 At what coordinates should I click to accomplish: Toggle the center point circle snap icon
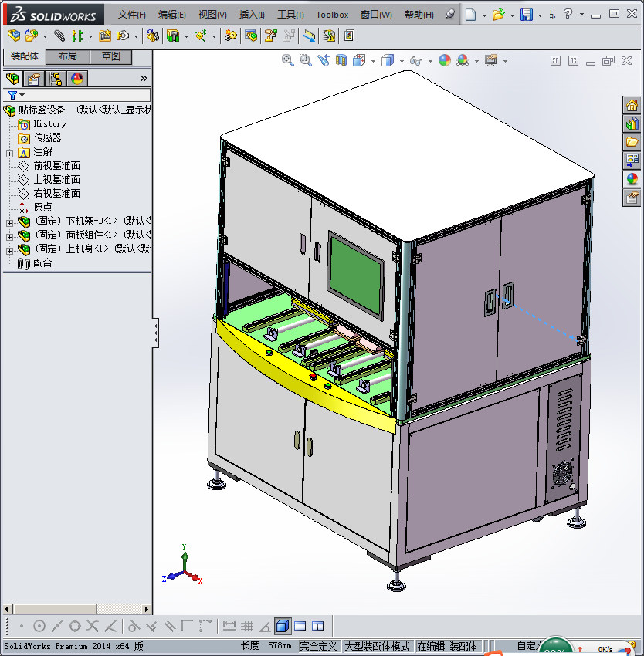tap(39, 626)
